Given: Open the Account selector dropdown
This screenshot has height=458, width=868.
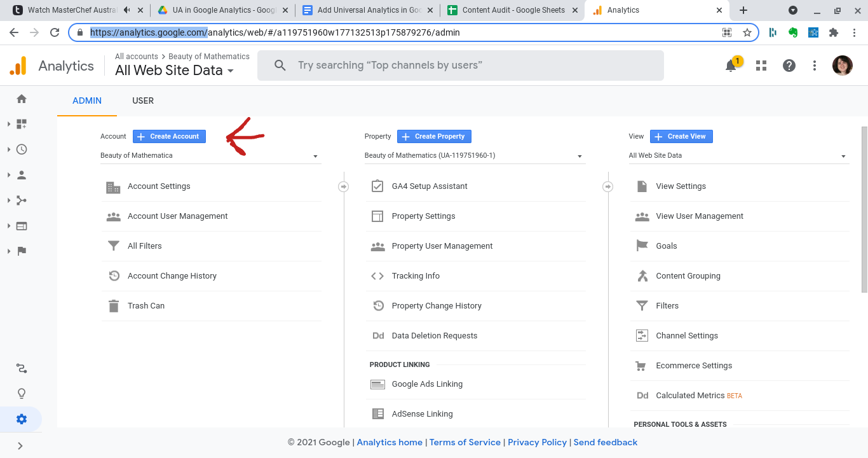Looking at the screenshot, I should pyautogui.click(x=210, y=156).
